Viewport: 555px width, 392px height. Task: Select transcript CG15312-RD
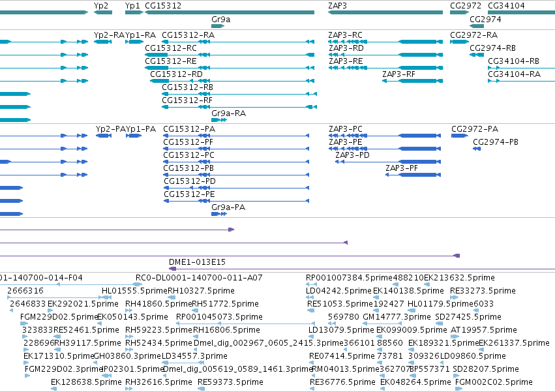176,74
